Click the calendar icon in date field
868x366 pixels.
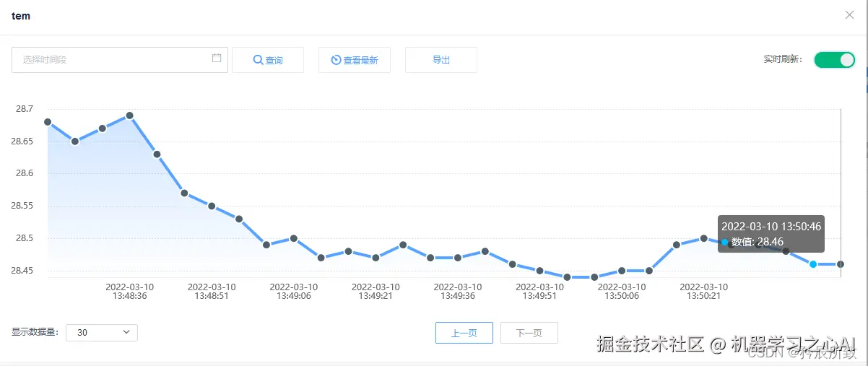click(x=217, y=58)
